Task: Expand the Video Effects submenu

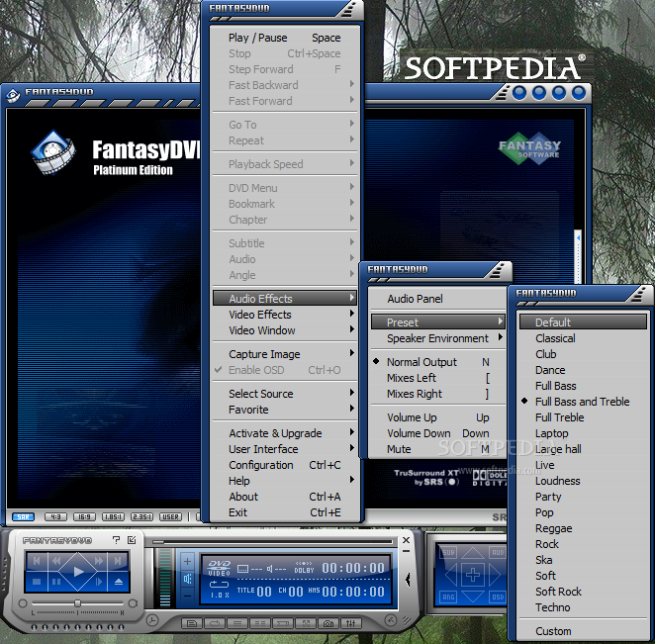Action: pos(285,315)
